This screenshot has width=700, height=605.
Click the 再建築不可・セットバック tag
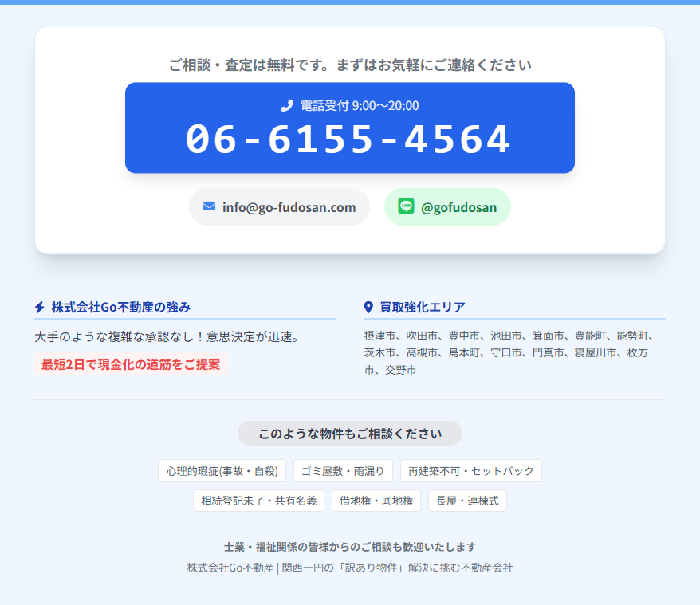point(470,471)
